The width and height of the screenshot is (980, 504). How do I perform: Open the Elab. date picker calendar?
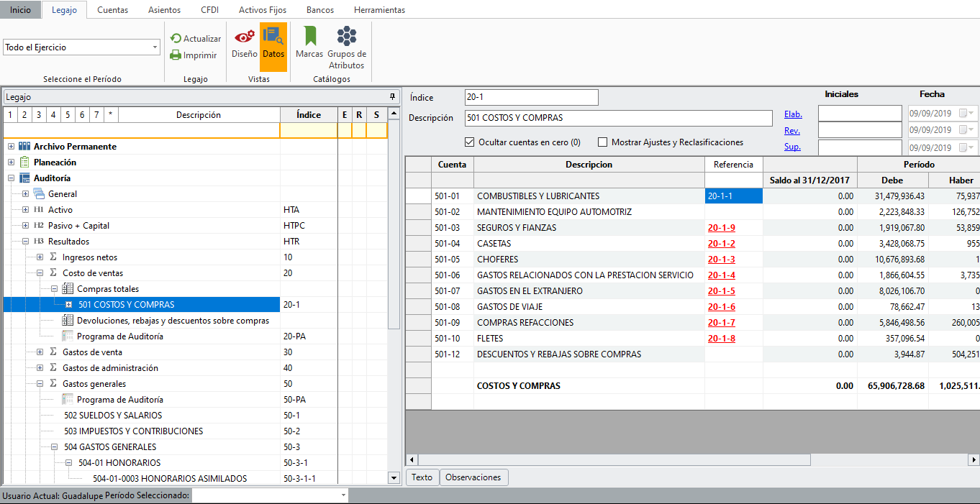(x=963, y=114)
